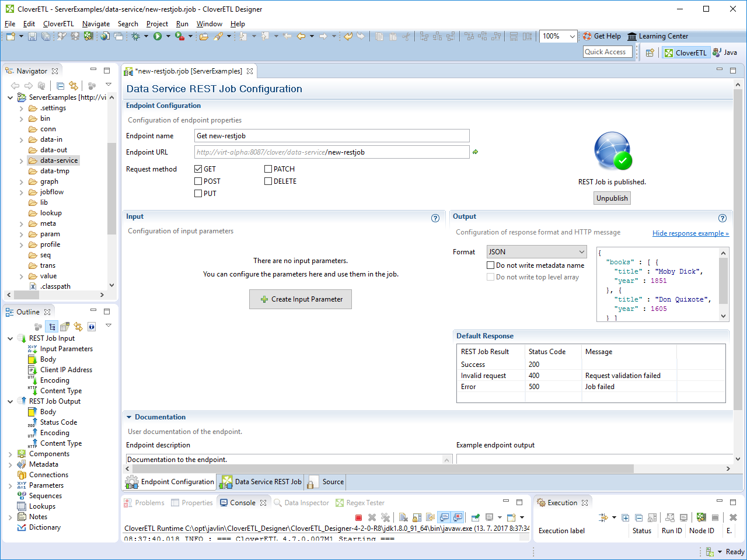Viewport: 747px width, 560px height.
Task: Click the Save disk icon in toolbar
Action: (32, 36)
